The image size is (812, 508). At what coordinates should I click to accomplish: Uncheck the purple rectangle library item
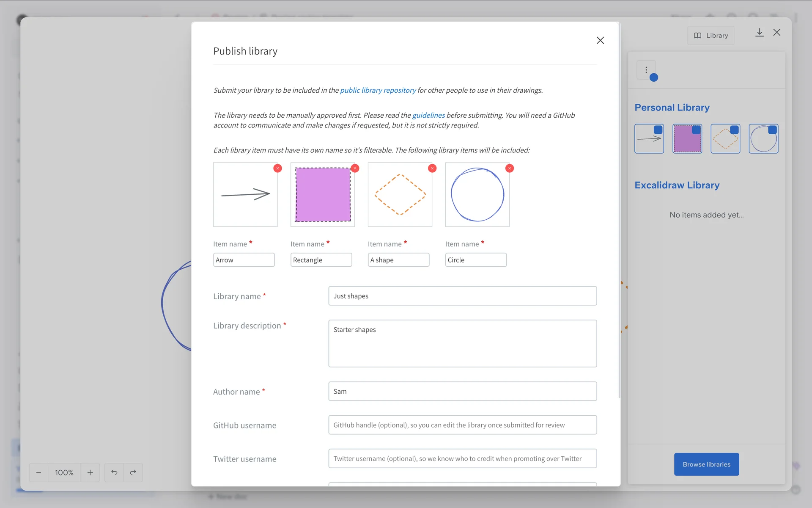point(696,130)
